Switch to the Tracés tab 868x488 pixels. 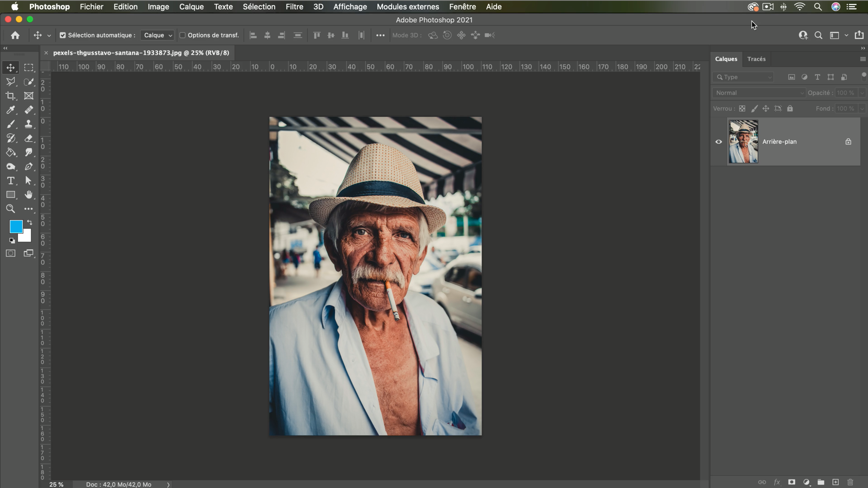tap(756, 59)
